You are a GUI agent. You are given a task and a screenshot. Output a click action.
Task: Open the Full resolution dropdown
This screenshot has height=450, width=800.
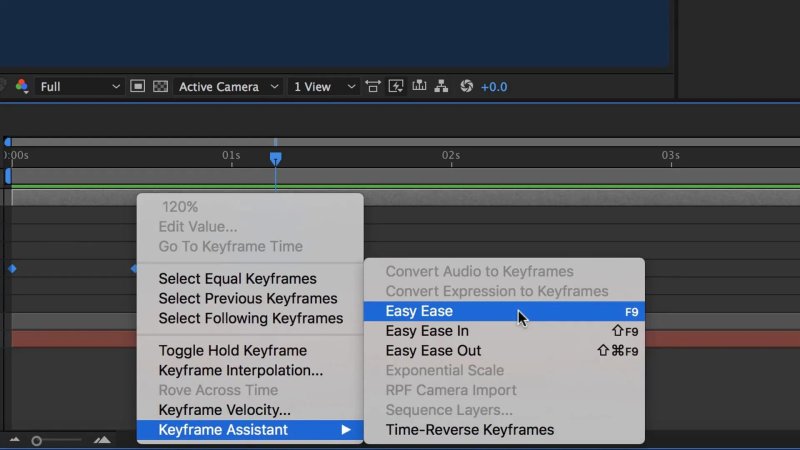tap(79, 87)
